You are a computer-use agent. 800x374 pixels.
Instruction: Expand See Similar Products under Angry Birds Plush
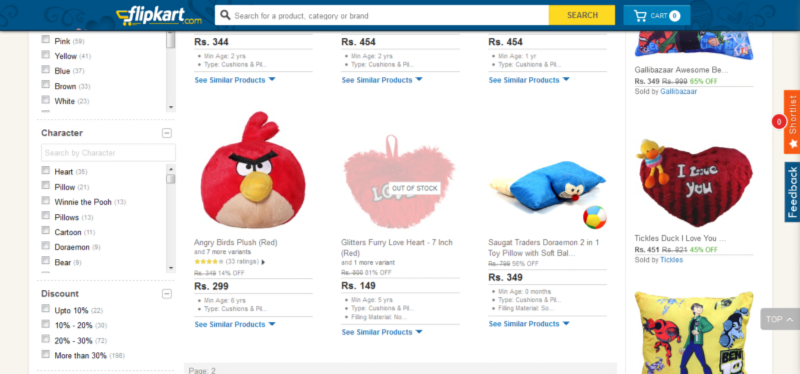[x=235, y=325]
